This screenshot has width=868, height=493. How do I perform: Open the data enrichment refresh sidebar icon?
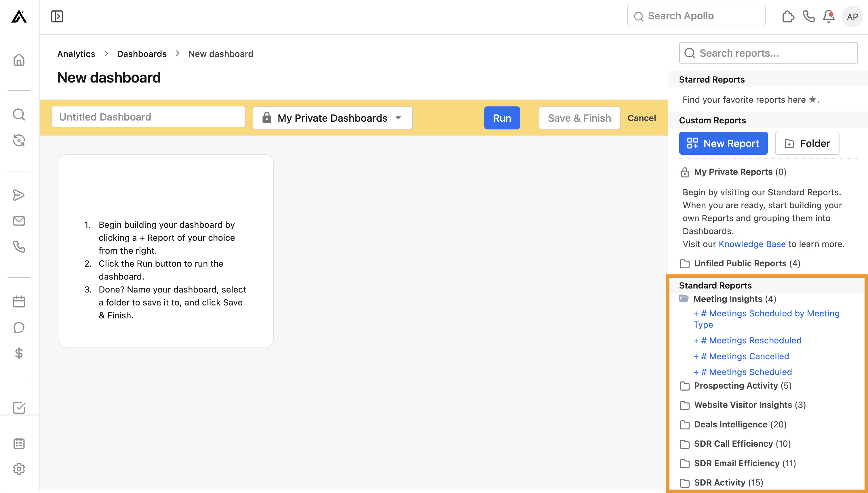click(x=19, y=140)
